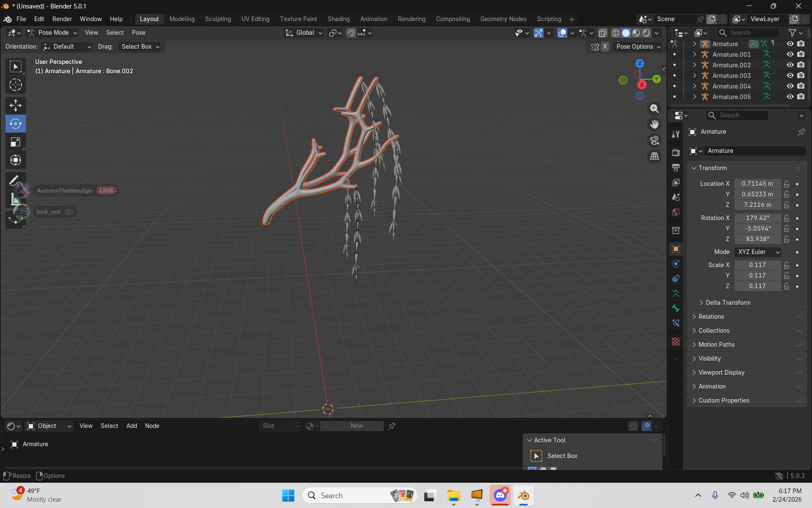Toggle Location X lock icon
This screenshot has width=812, height=508.
coord(786,184)
